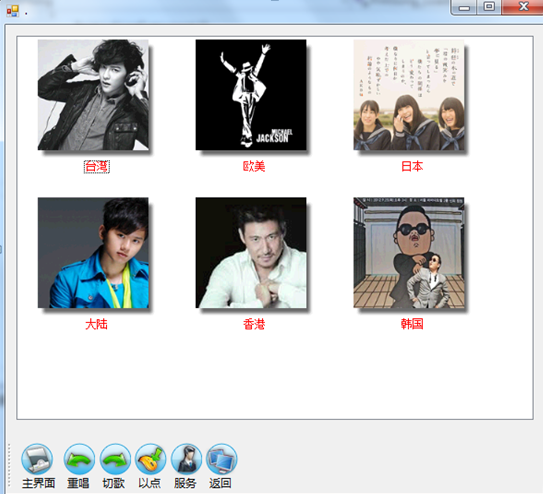Click the 重唱 replay icon
The image size is (543, 494).
(x=79, y=459)
